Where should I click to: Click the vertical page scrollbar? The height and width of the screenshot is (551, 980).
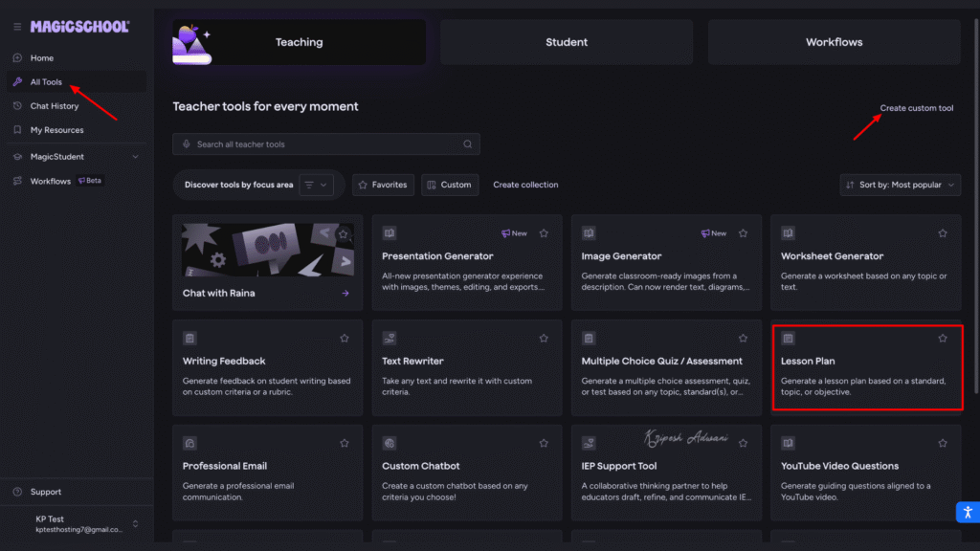(976, 207)
